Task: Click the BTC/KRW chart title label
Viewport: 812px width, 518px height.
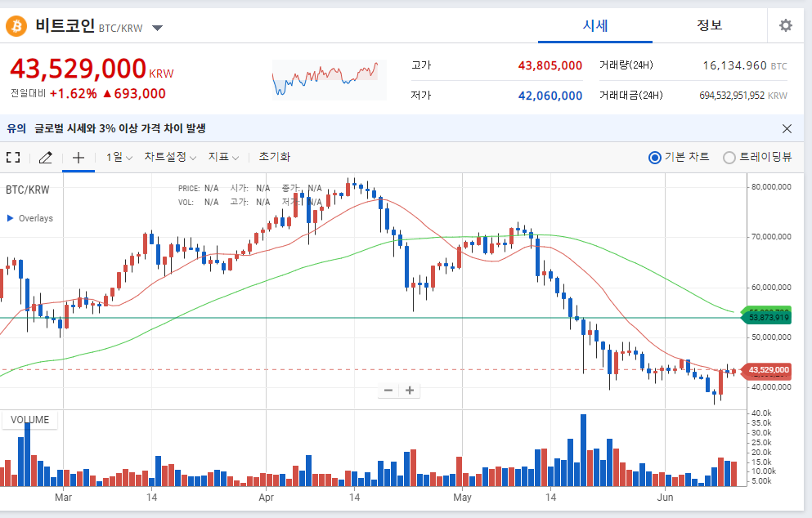Action: (x=28, y=190)
